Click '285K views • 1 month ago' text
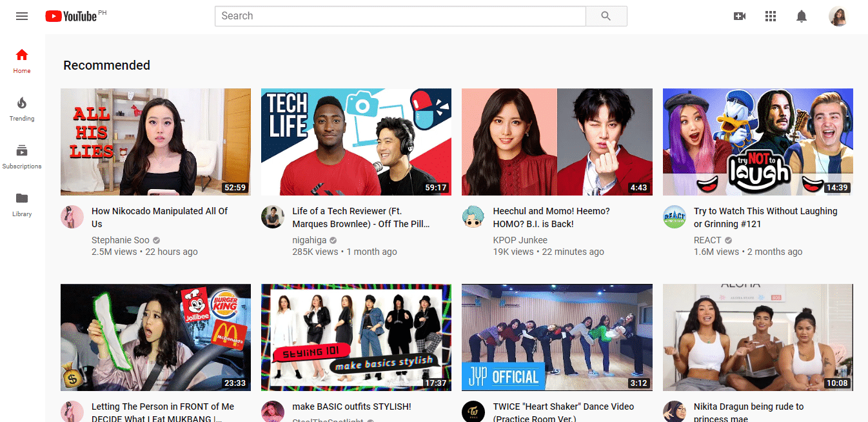This screenshot has height=422, width=868. (x=344, y=252)
